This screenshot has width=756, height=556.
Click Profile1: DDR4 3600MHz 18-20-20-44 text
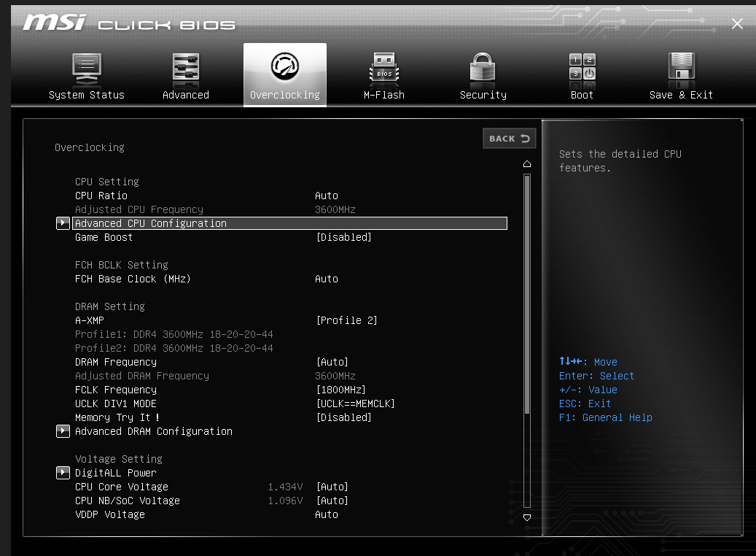tap(174, 334)
